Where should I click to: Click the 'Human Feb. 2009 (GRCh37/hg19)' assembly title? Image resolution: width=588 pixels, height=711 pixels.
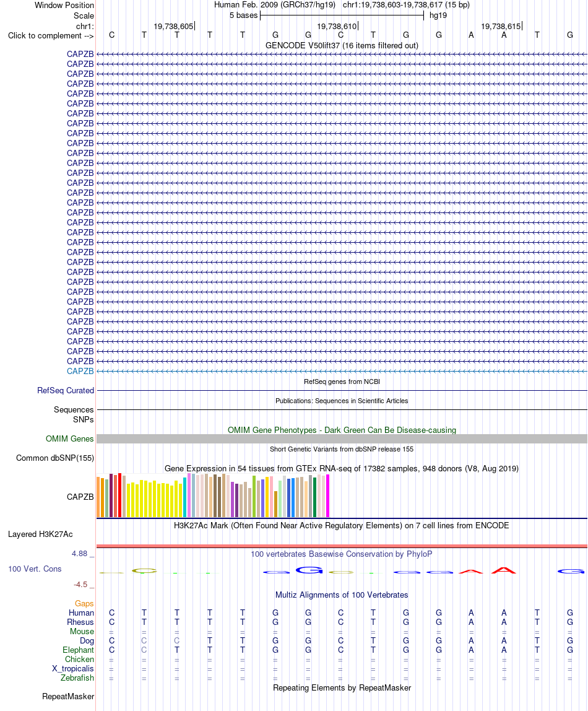point(275,4)
